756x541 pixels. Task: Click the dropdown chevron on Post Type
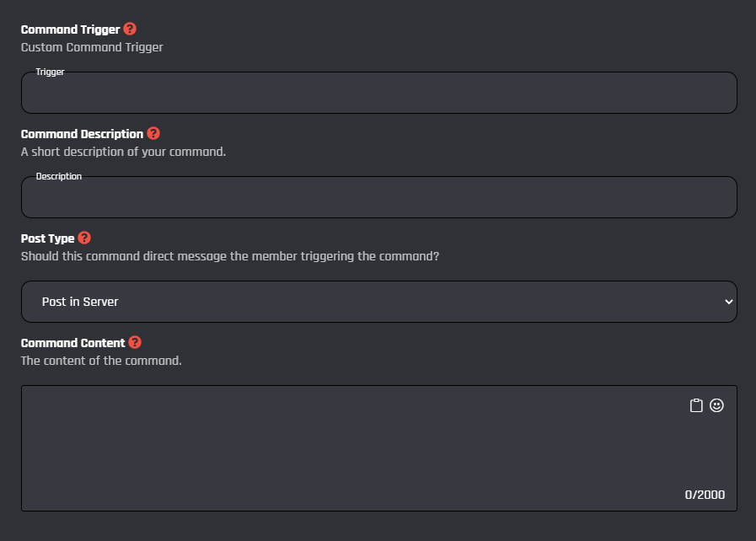point(730,301)
